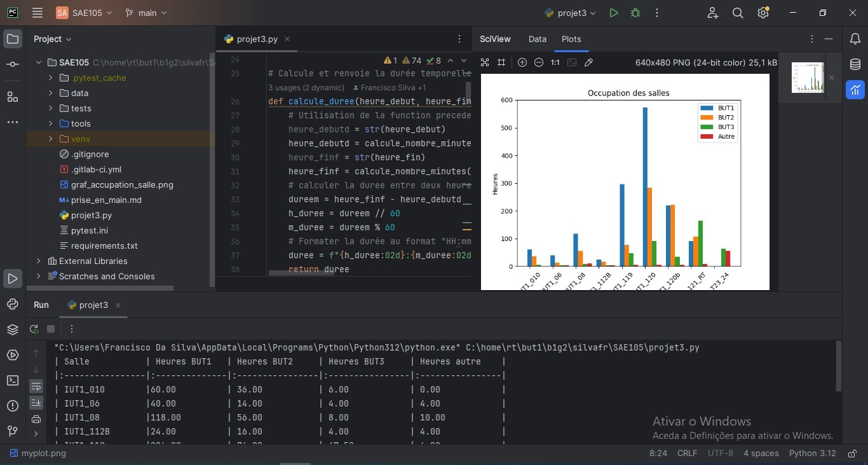Open the main hamburger menu
Screen dimensions: 868x465
pos(37,13)
